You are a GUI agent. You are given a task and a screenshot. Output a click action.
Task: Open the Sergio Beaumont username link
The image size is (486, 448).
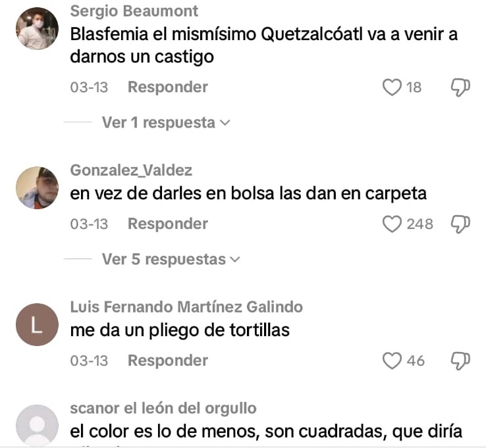click(x=134, y=11)
